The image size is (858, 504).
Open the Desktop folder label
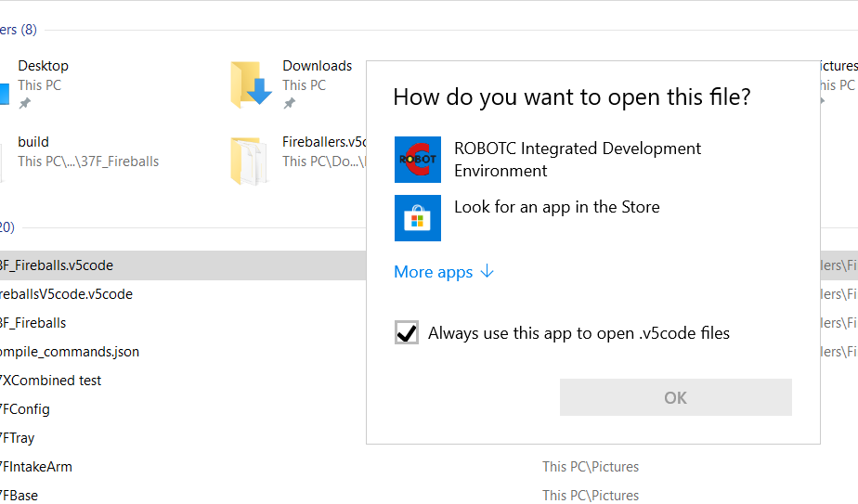click(44, 66)
